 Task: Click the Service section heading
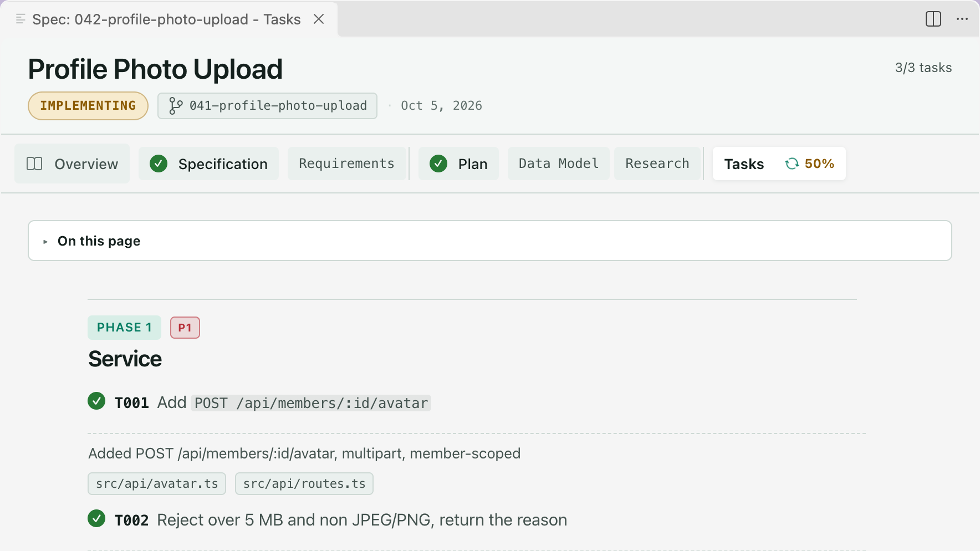[x=125, y=359]
